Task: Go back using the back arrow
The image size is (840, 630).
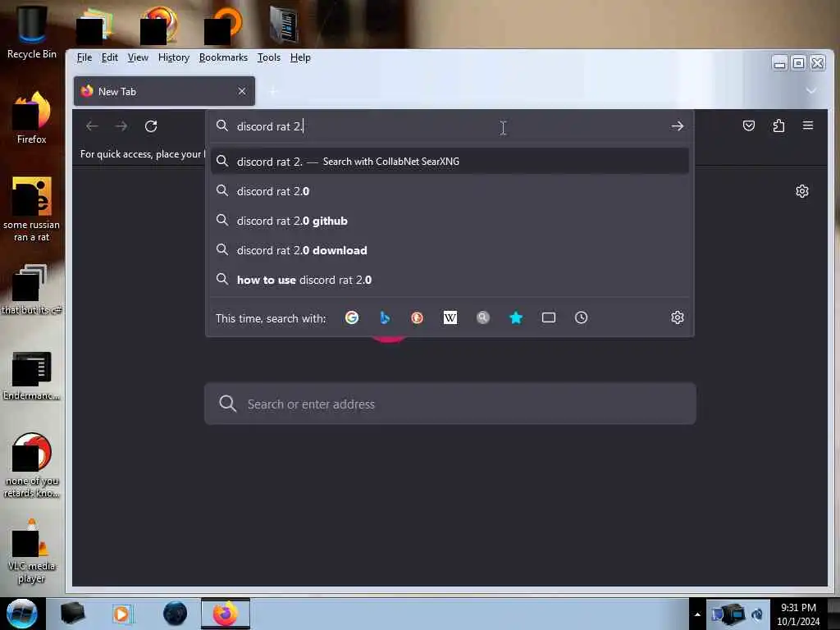Action: [92, 126]
